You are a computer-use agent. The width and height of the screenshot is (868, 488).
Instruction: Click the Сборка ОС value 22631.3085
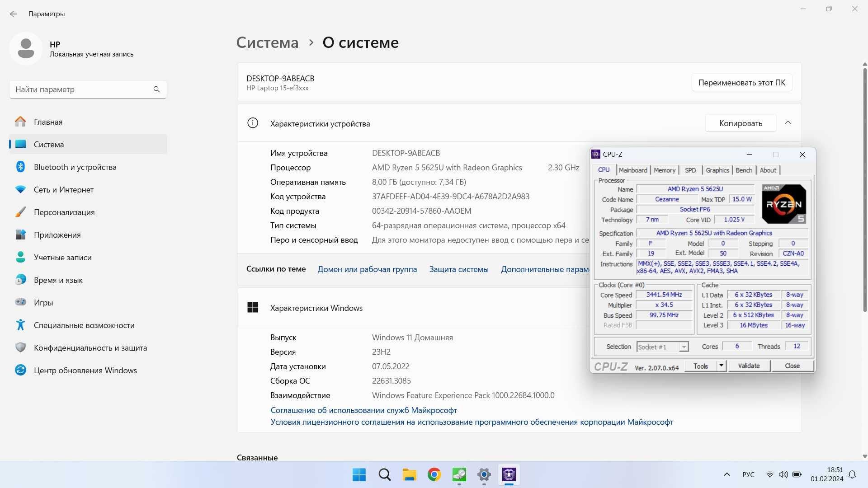391,380
